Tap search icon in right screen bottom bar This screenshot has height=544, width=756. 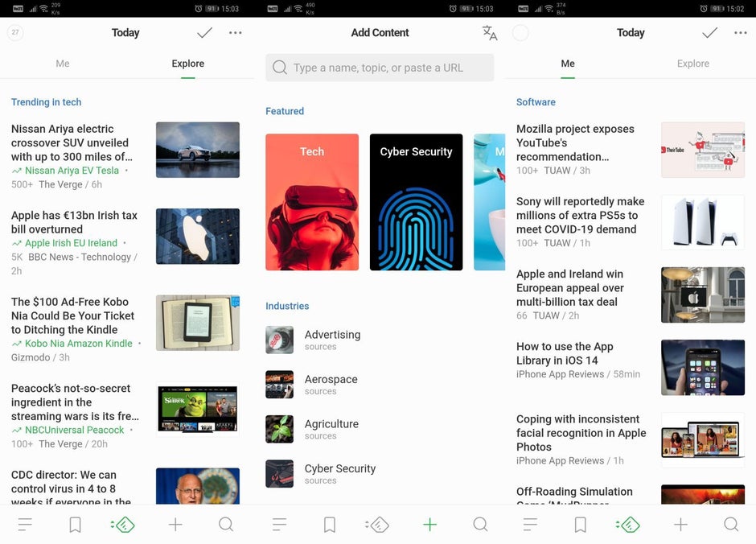[731, 524]
